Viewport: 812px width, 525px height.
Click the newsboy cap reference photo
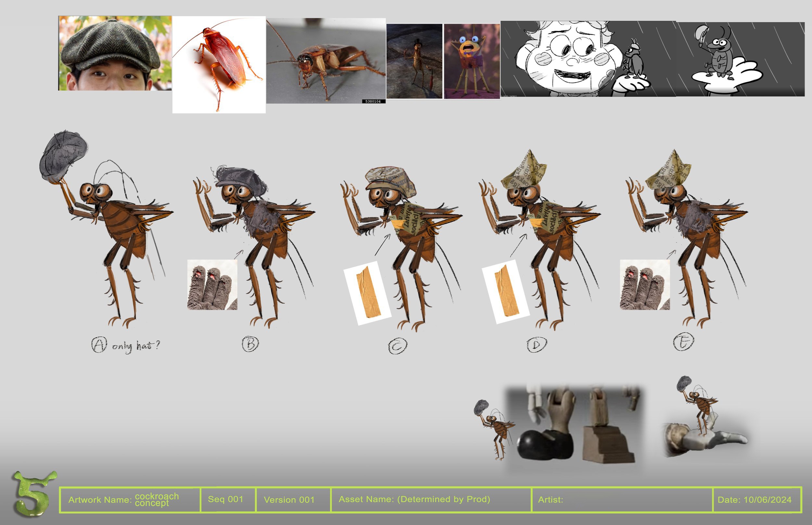pyautogui.click(x=115, y=53)
